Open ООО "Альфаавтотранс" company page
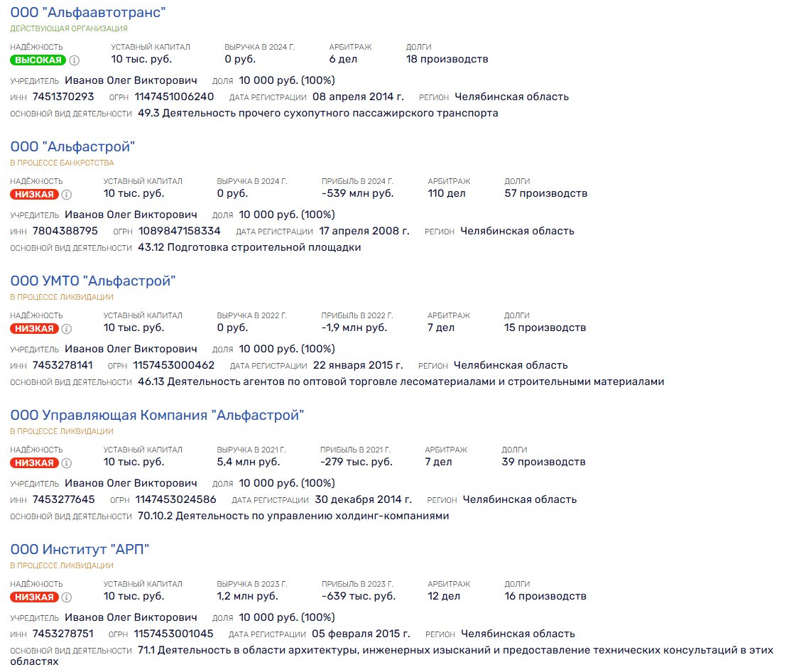The image size is (789, 672). [88, 13]
